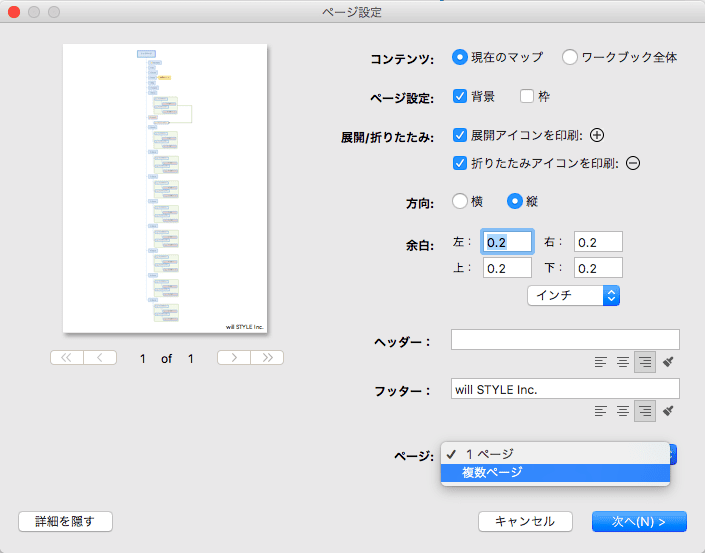The image size is (705, 553).
Task: Go to next preview page
Action: click(234, 357)
